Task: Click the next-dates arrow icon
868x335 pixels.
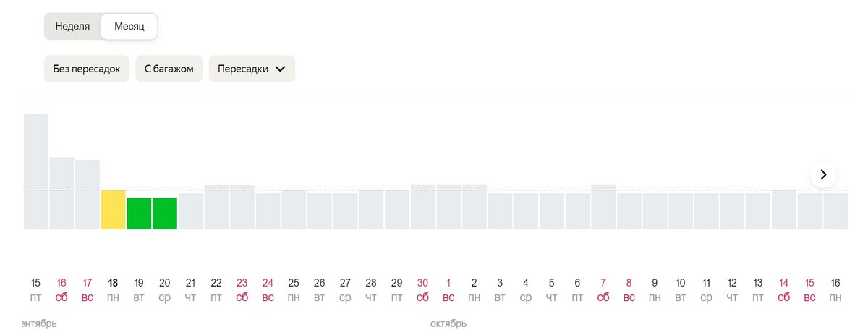Action: point(823,174)
